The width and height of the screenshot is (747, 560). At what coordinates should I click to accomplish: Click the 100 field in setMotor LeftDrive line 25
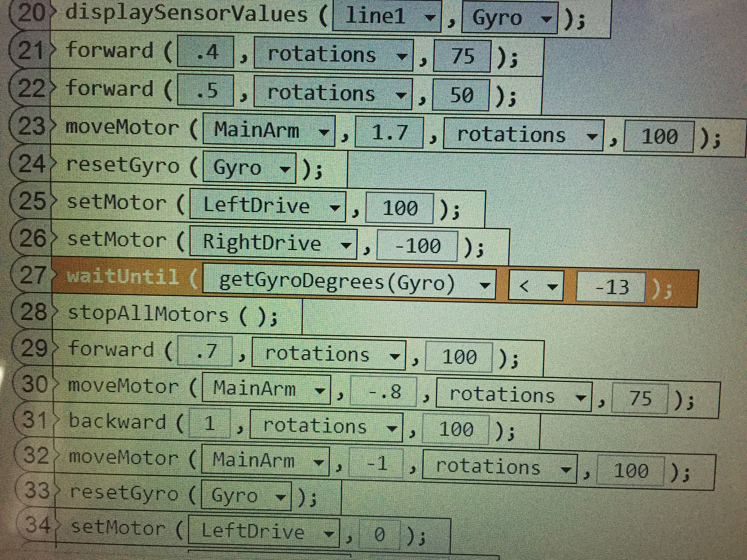[400, 207]
